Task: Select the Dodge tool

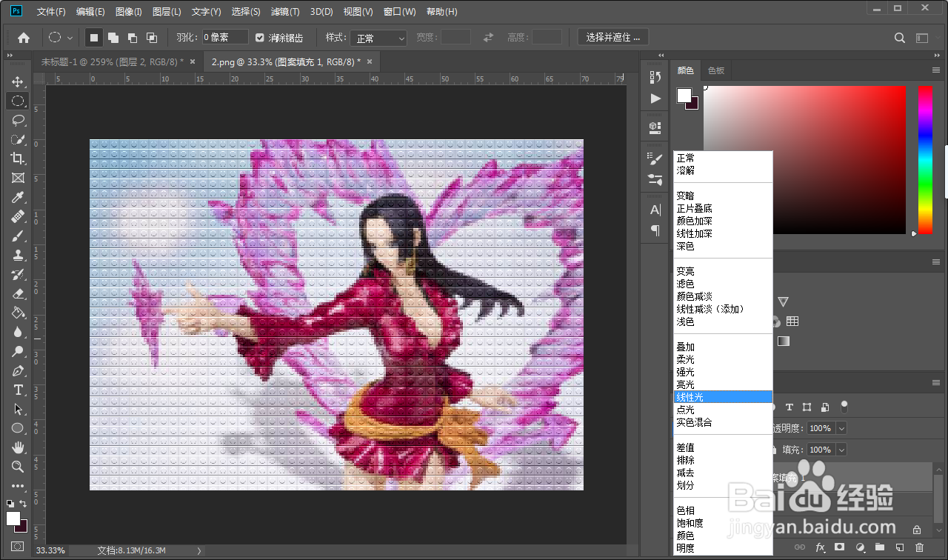Action: coord(18,351)
